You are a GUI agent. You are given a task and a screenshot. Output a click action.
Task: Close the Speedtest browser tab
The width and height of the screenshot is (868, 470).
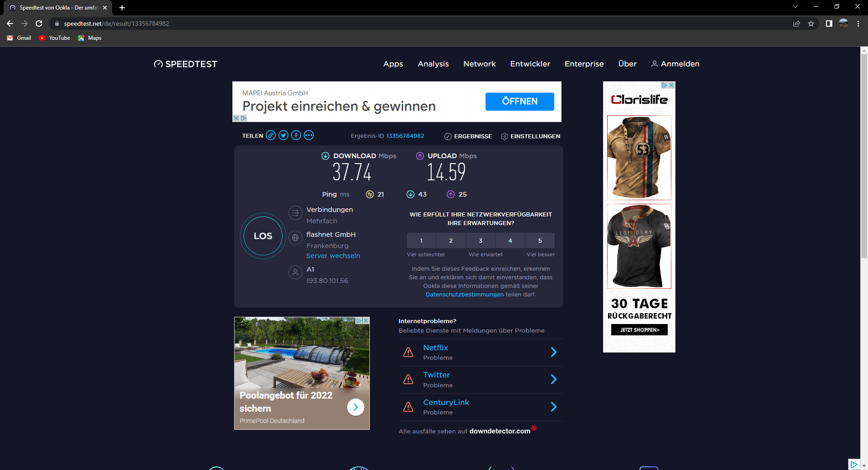coord(105,8)
